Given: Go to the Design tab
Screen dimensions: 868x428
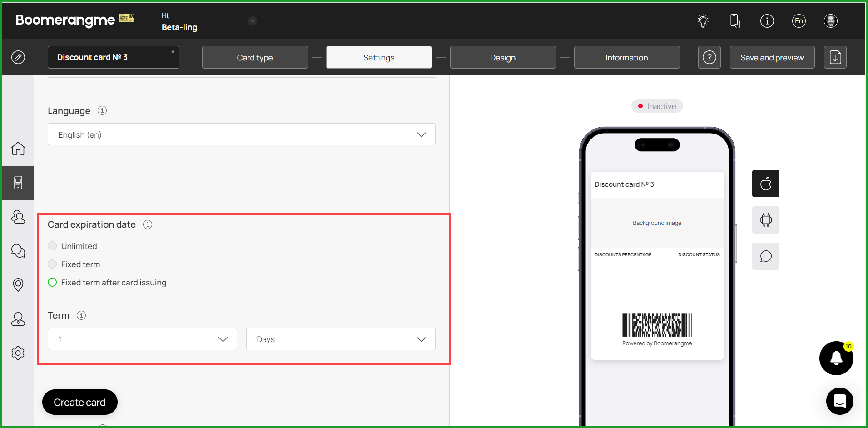Looking at the screenshot, I should click(502, 57).
